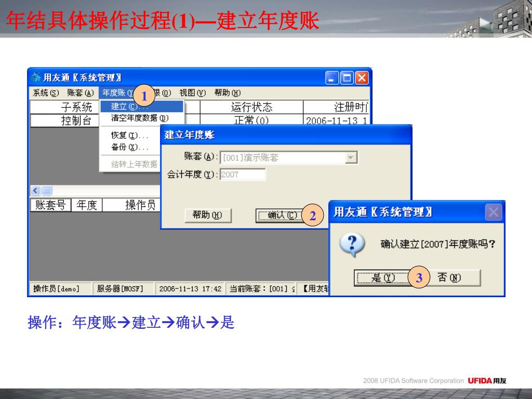532x399 pixels.
Task: Click the 运行状态 column header
Action: 251,107
